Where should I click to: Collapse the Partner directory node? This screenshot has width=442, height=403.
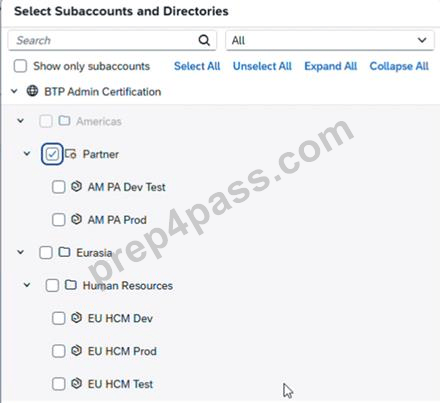[x=27, y=154]
